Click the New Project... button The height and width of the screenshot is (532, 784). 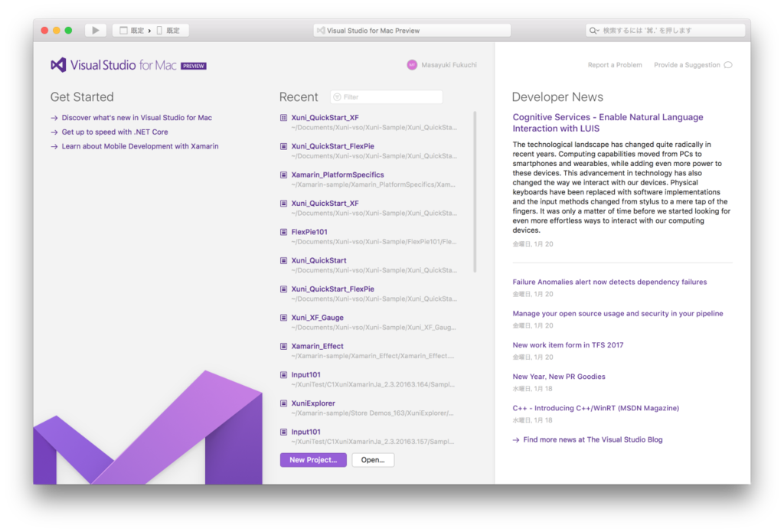click(x=313, y=460)
